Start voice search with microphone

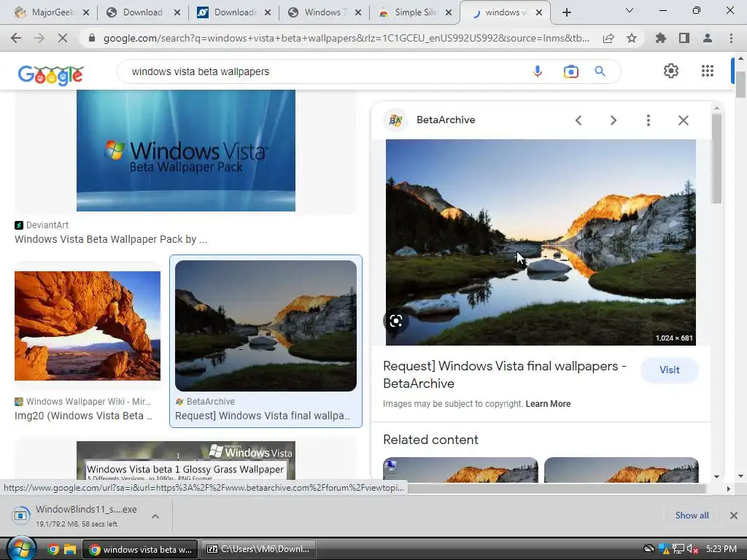click(x=538, y=71)
